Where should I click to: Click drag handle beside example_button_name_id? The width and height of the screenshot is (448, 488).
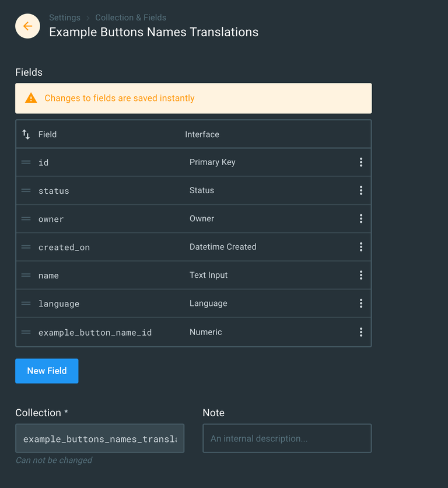click(x=26, y=332)
